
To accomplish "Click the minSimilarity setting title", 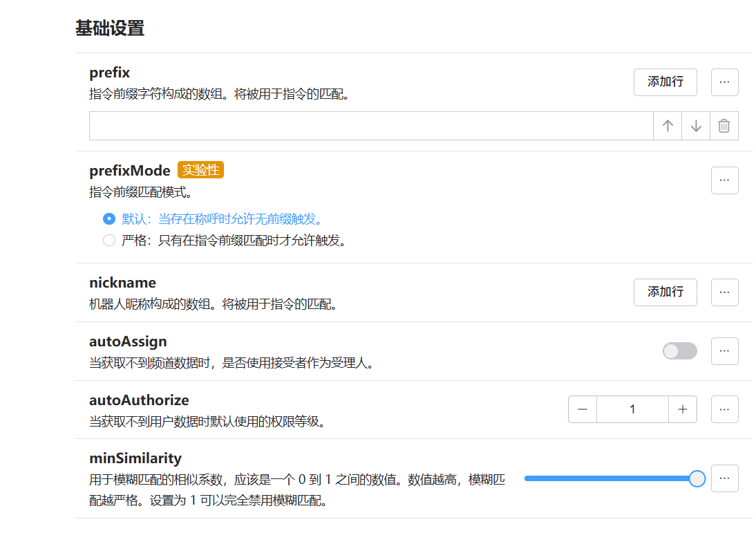I will click(135, 458).
